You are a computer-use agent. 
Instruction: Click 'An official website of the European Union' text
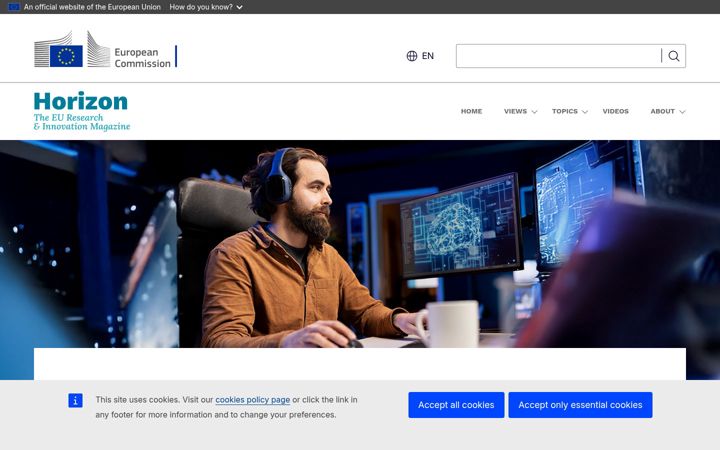click(x=92, y=7)
